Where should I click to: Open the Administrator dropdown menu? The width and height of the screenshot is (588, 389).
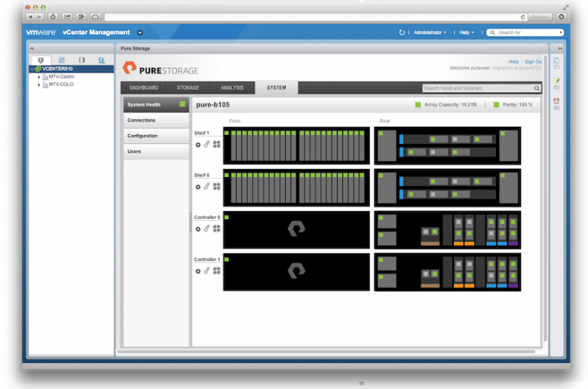(430, 32)
